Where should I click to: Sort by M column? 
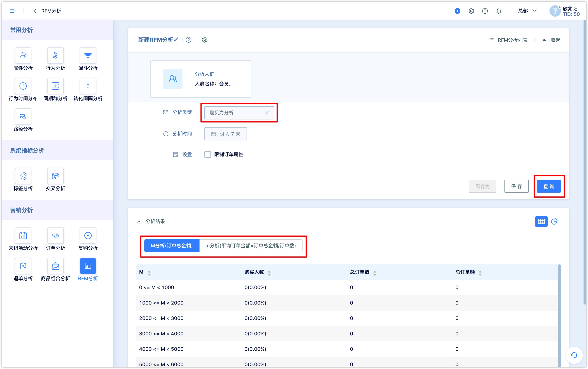[149, 273]
